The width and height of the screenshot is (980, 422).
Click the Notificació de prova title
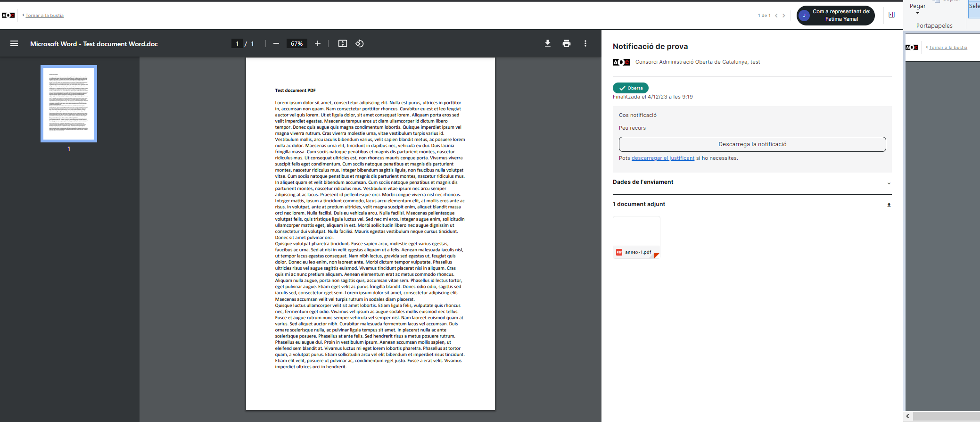tap(650, 46)
